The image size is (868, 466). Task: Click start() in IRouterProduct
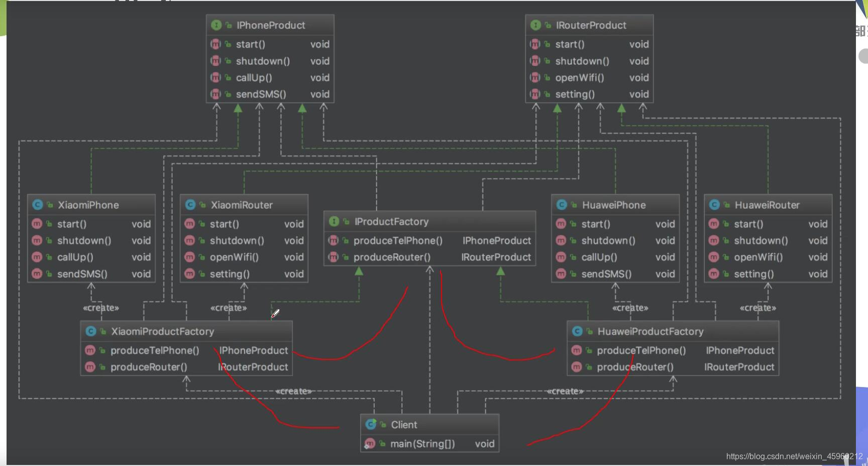(x=570, y=45)
